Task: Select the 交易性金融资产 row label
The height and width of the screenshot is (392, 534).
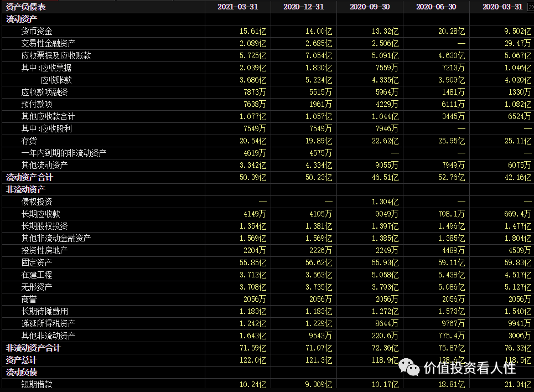Action: (x=48, y=44)
